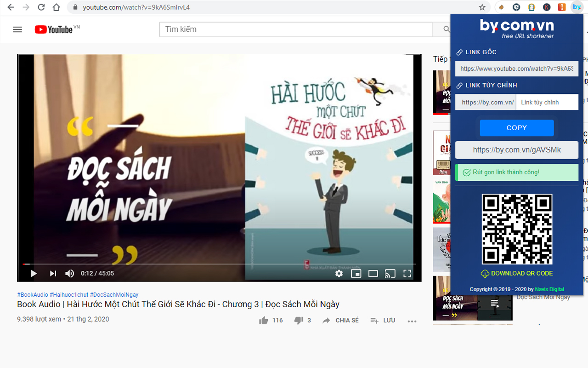The image size is (588, 368).
Task: Expand more video actions via three dots
Action: pos(412,321)
